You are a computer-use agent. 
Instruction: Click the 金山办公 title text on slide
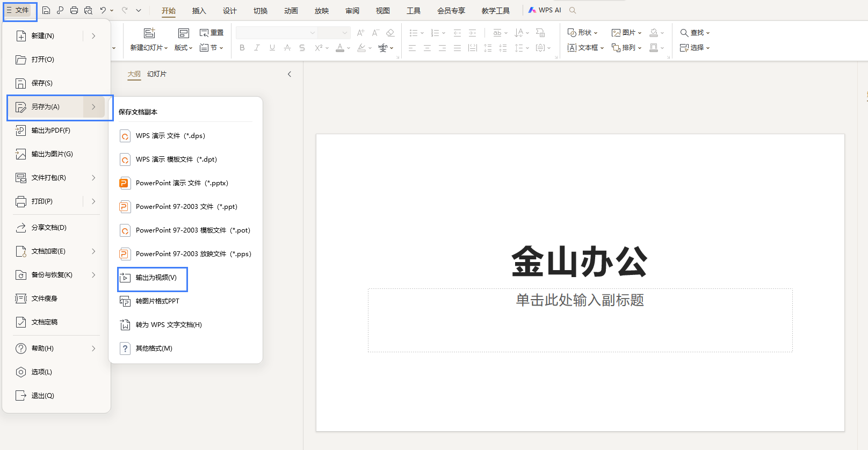click(580, 262)
